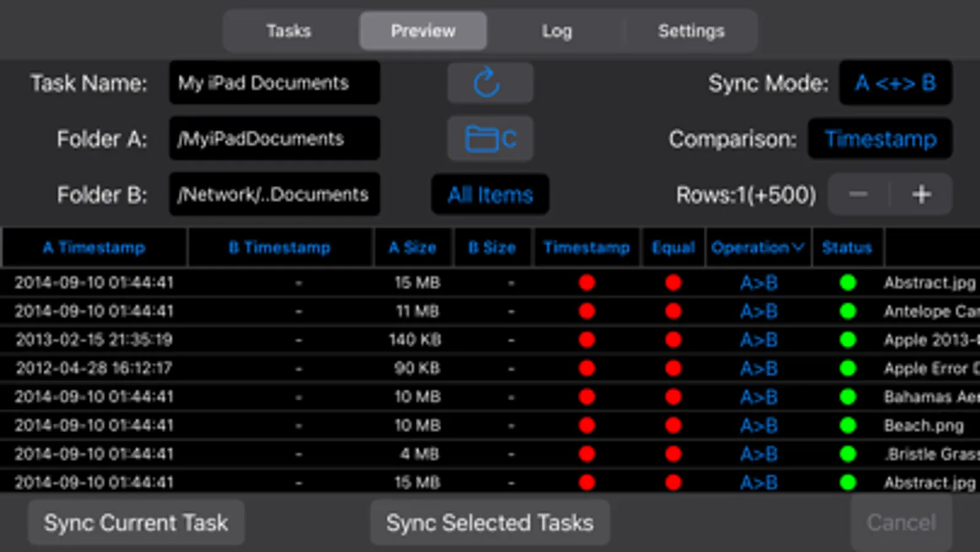Click the green Status dot for Beach.png
This screenshot has width=980, height=552.
tap(848, 425)
